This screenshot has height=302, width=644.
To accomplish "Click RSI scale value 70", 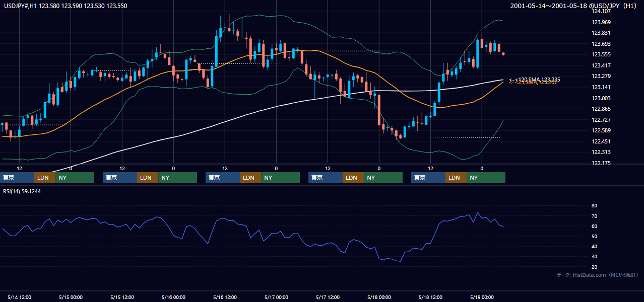I will [x=594, y=216].
